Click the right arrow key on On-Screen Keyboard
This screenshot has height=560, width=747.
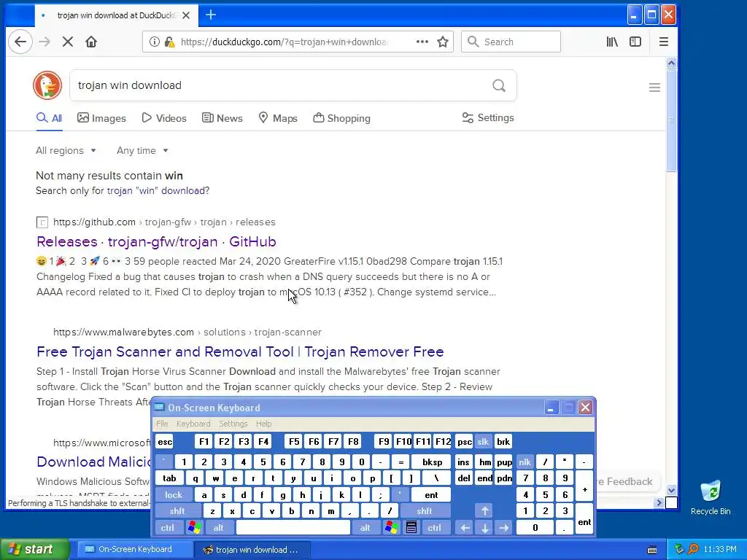pyautogui.click(x=504, y=528)
